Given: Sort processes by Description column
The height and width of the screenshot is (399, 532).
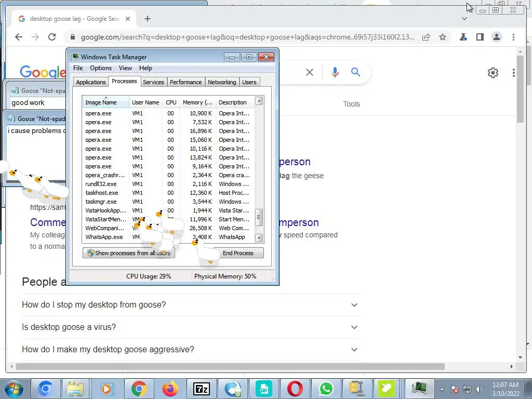Looking at the screenshot, I should coord(235,102).
